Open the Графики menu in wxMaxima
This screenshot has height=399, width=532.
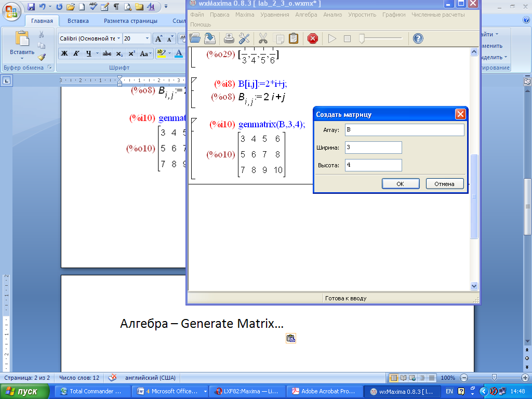coord(394,15)
